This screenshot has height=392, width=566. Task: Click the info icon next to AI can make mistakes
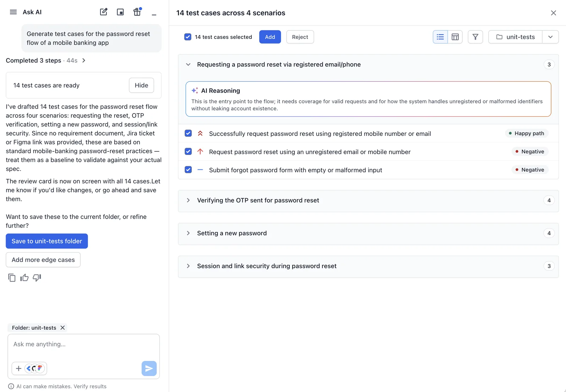(x=11, y=386)
